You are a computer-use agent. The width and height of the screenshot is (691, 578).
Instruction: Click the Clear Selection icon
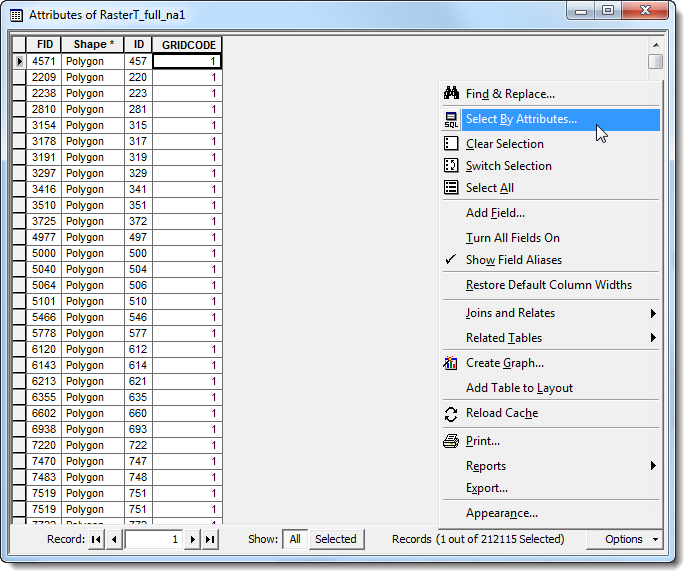click(450, 144)
